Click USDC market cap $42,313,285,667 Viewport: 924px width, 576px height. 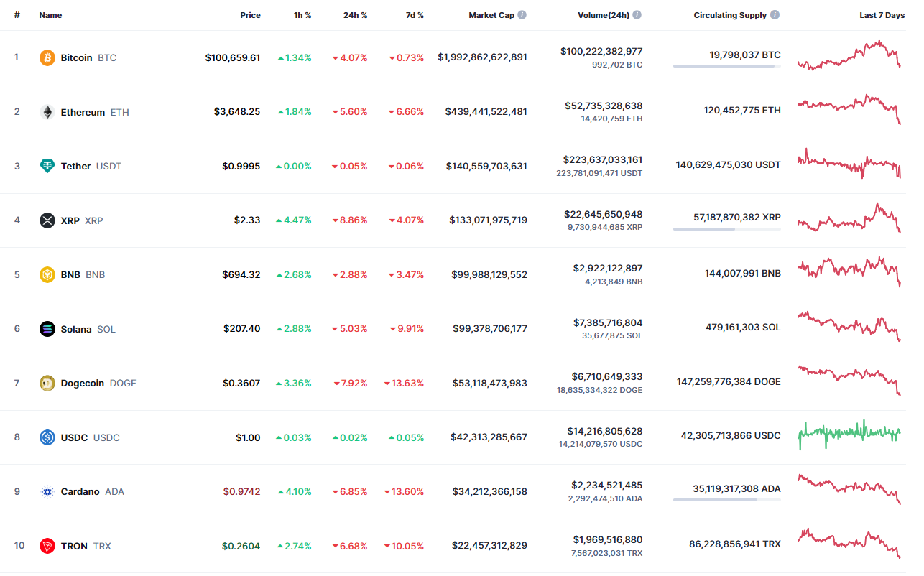(489, 437)
